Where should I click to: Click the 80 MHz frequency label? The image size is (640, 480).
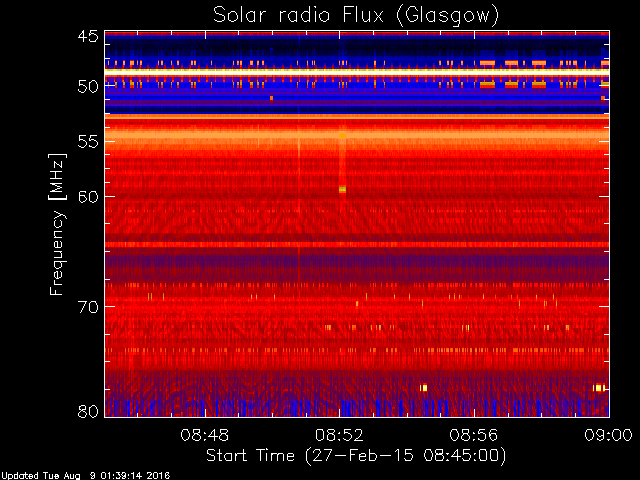click(88, 411)
